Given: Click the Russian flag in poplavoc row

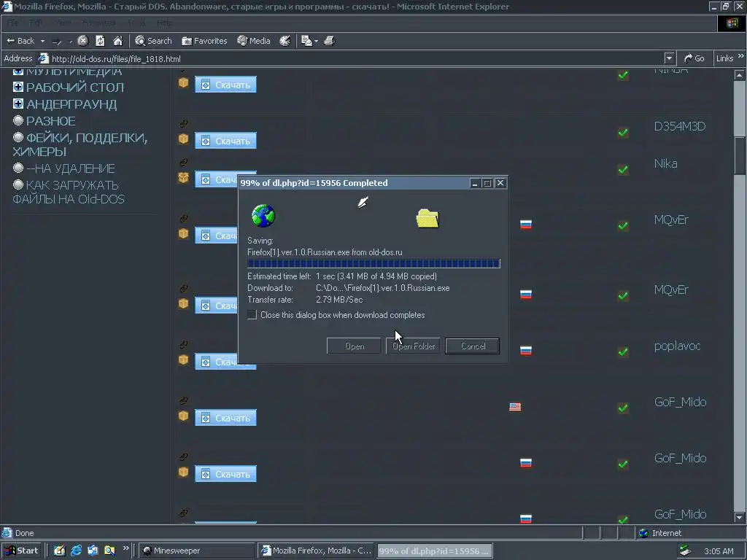Looking at the screenshot, I should coord(526,351).
